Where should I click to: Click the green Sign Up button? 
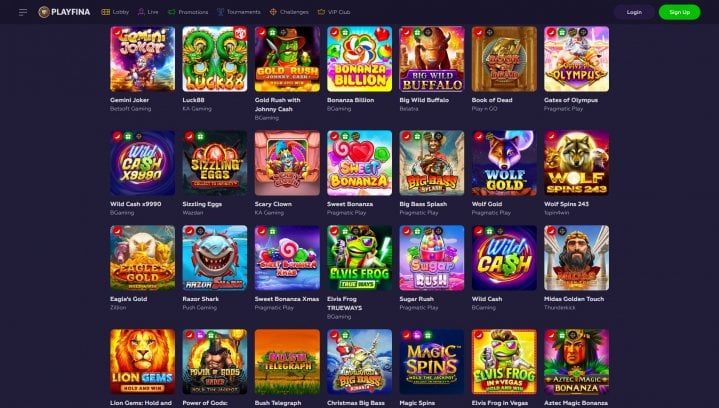coord(679,12)
